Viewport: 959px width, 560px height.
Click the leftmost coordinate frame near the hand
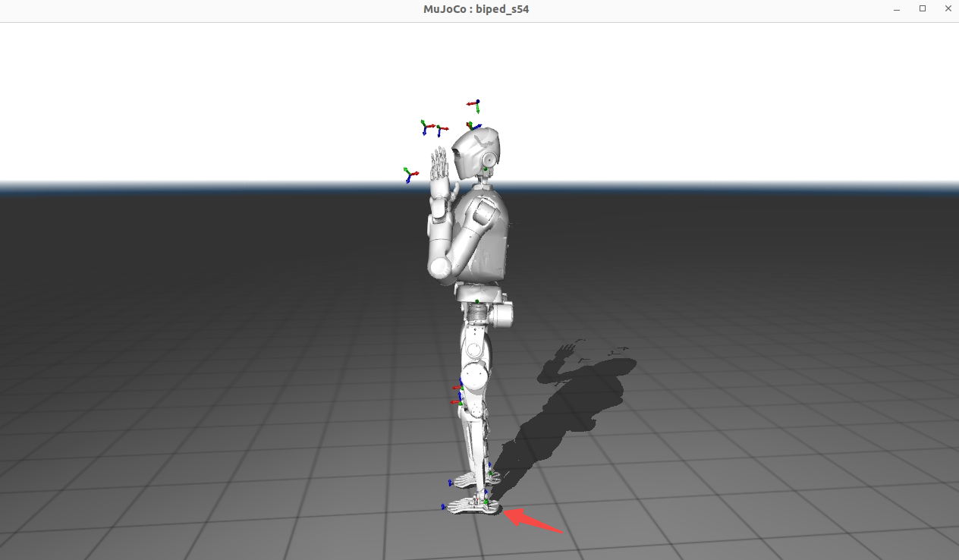pos(410,175)
